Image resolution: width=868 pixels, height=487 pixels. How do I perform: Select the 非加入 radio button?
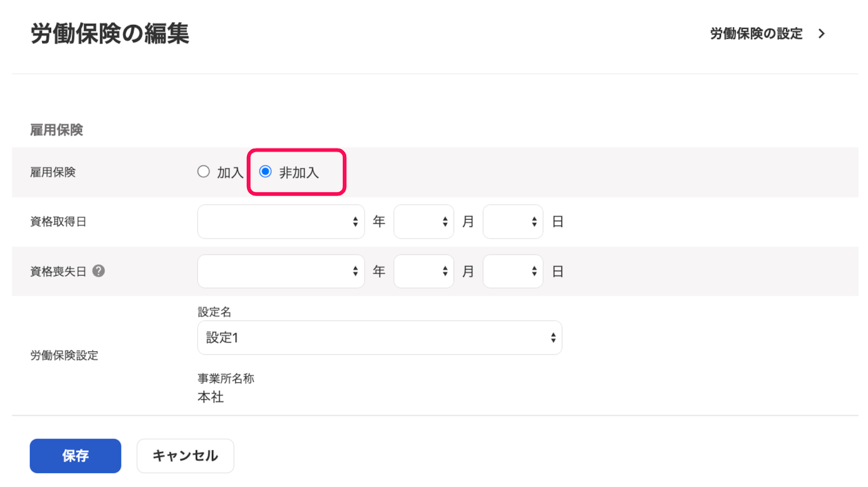[x=265, y=172]
